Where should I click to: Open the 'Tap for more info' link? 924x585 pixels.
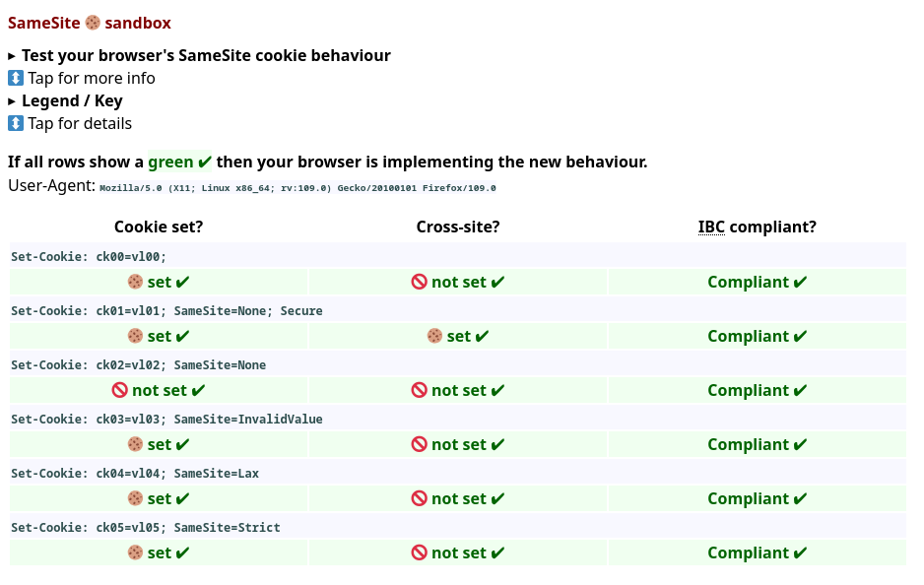(91, 77)
